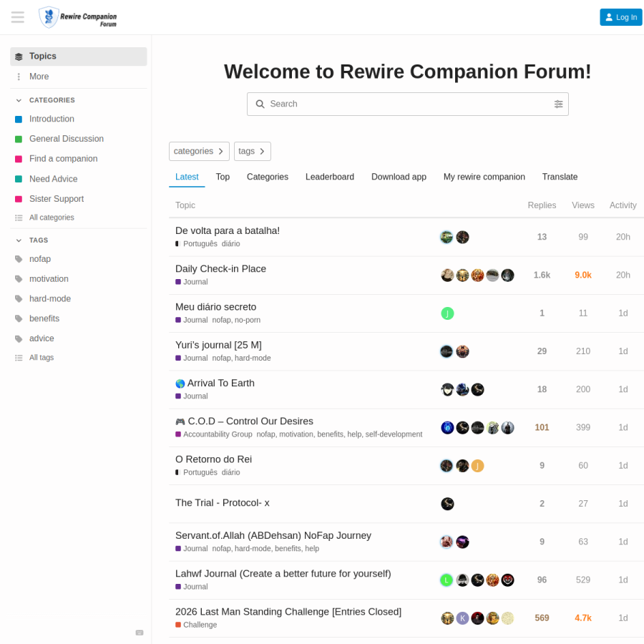Sort topics by Activity column header
The image size is (644, 644).
(623, 205)
